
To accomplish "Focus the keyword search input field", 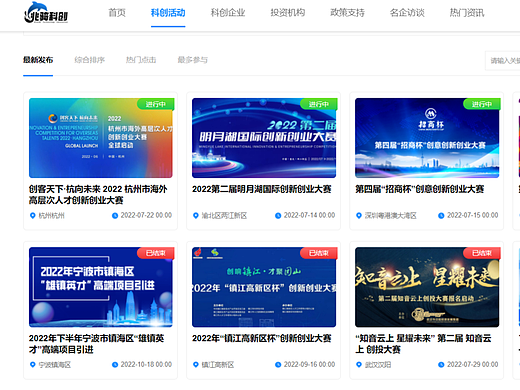I will (x=503, y=61).
